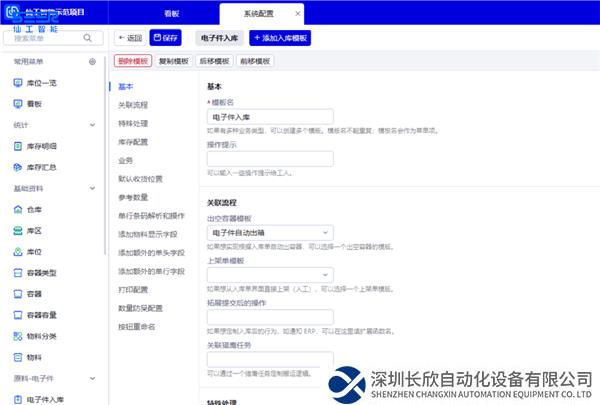The image size is (600, 405).
Task: Click the 添加入库模板 button
Action: [x=279, y=37]
